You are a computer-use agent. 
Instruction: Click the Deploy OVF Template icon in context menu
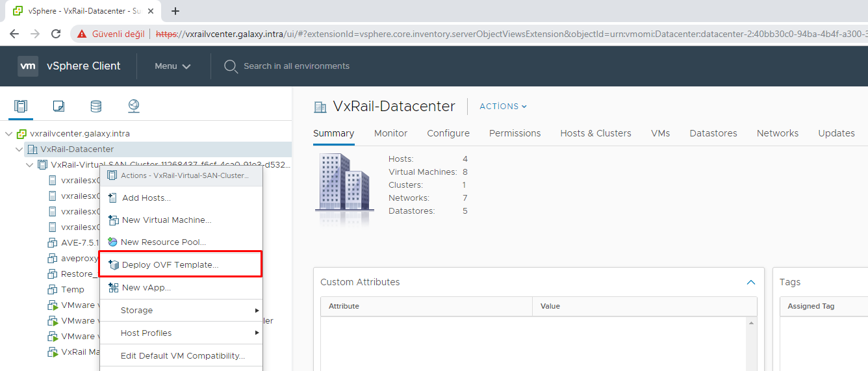click(x=113, y=264)
